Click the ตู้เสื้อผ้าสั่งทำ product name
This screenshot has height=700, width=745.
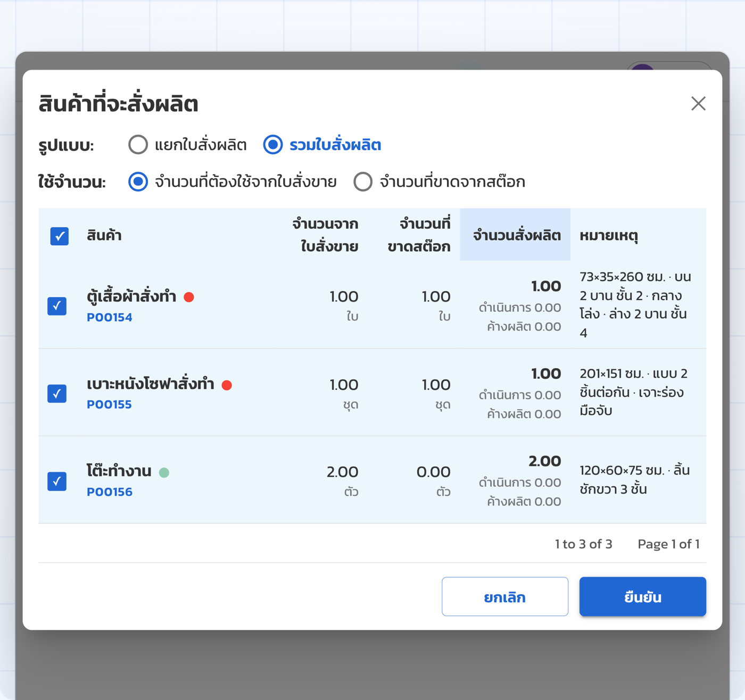pyautogui.click(x=131, y=296)
